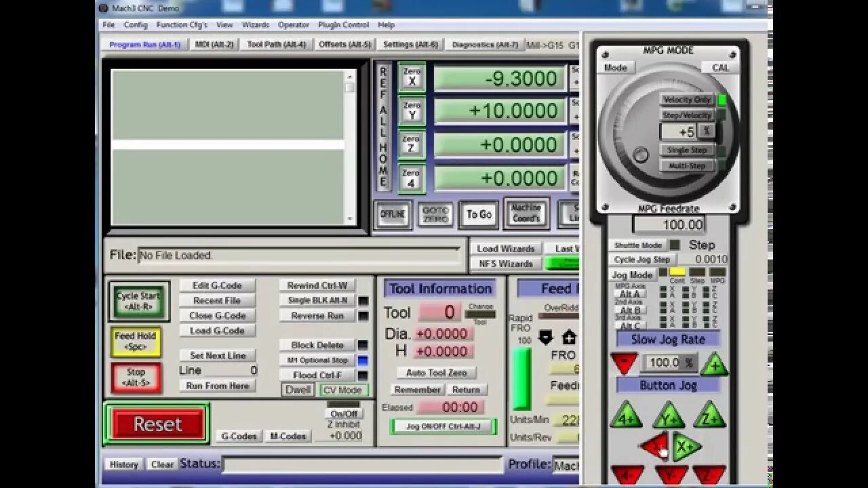Image resolution: width=868 pixels, height=488 pixels.
Task: Zero the 4th axis DRO
Action: pos(412,178)
